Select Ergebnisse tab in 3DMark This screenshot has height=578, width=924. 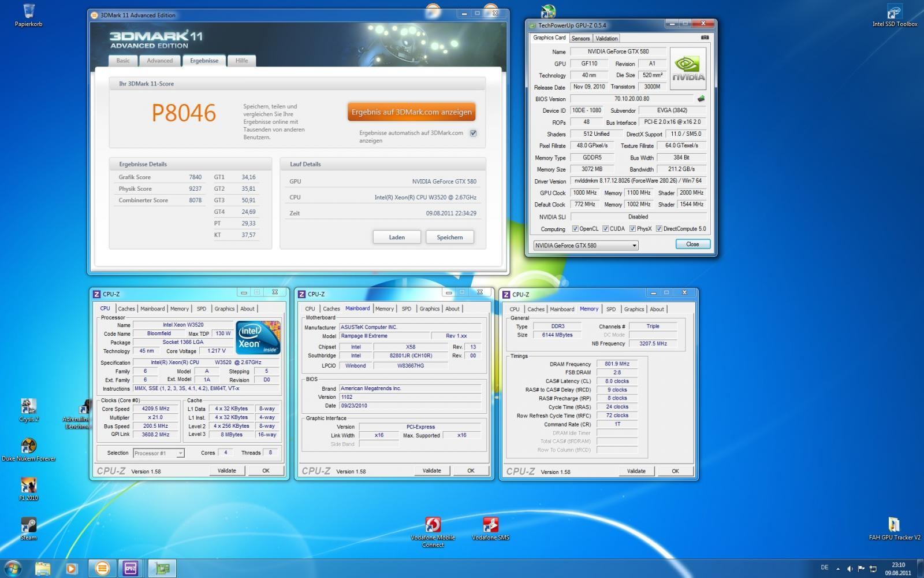coord(204,61)
